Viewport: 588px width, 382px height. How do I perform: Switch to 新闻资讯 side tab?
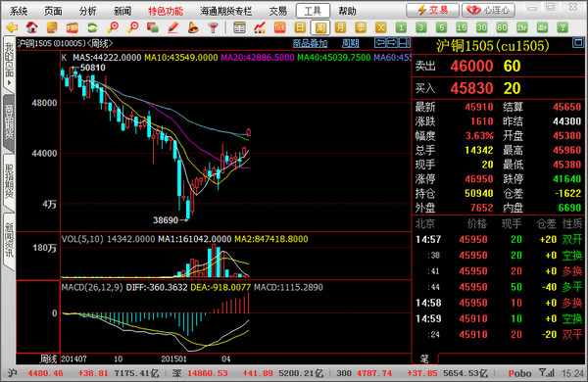9,241
